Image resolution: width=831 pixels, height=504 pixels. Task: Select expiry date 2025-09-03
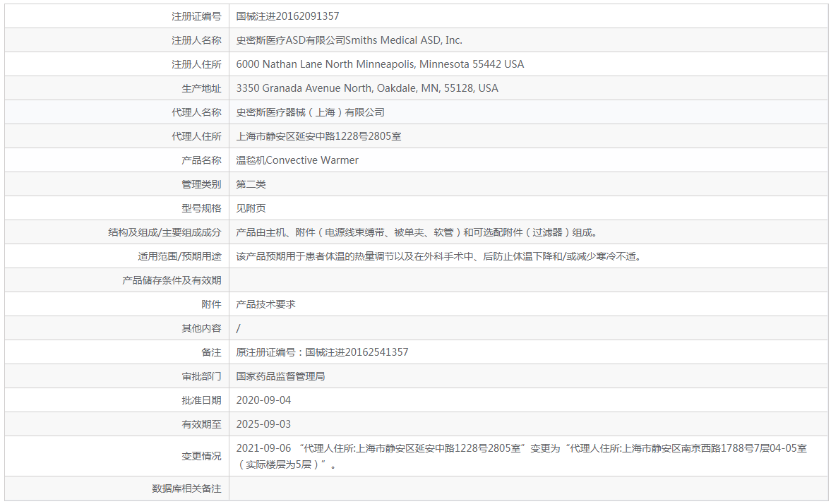point(263,424)
